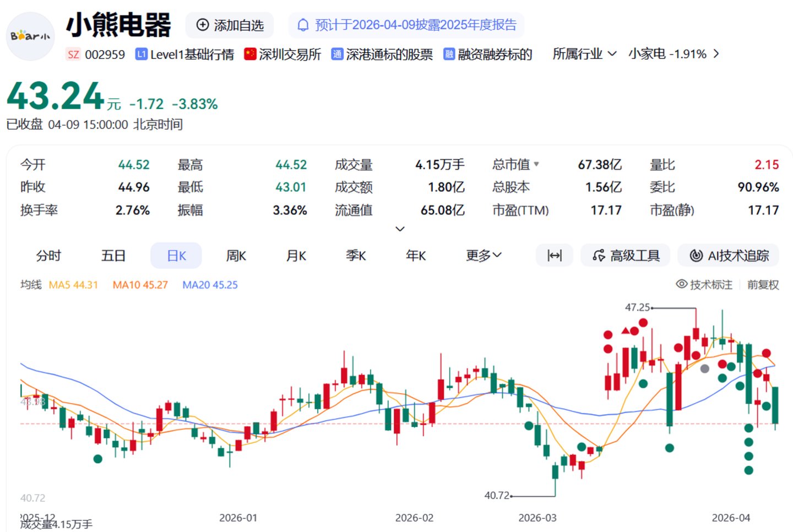Expand the 所属行业 dropdown

coord(584,54)
